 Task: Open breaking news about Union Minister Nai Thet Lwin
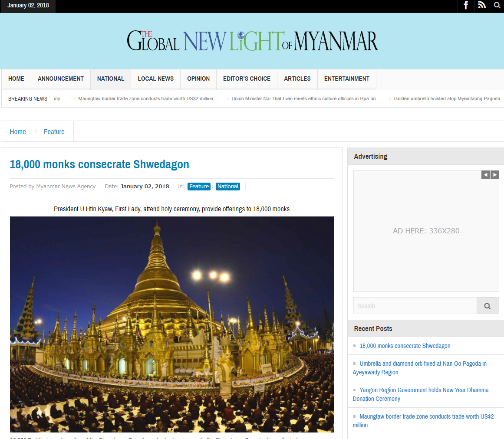[x=303, y=98]
